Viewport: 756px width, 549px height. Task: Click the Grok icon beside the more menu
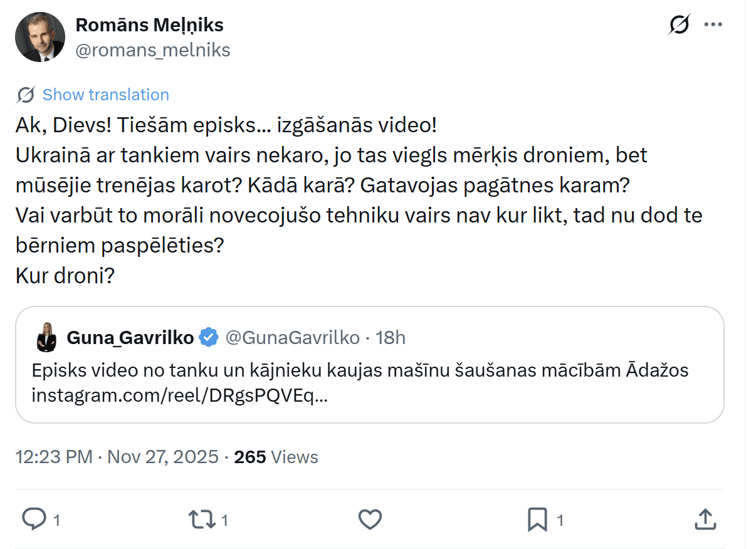coord(679,25)
